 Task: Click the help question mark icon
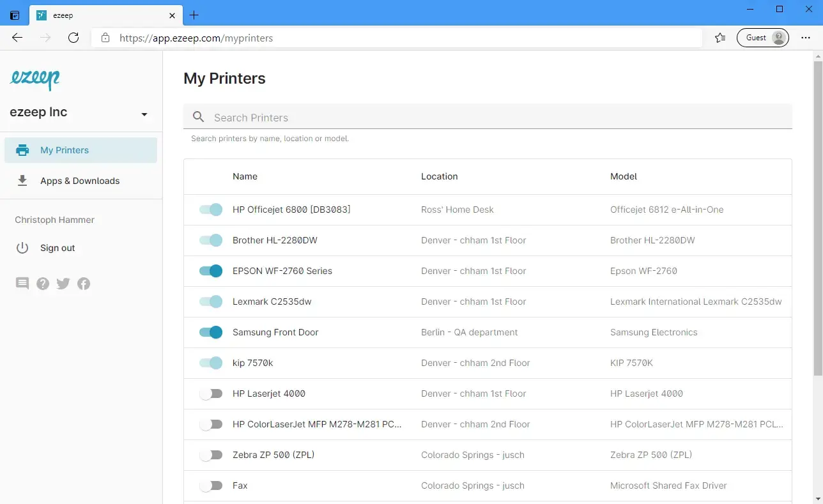point(43,284)
